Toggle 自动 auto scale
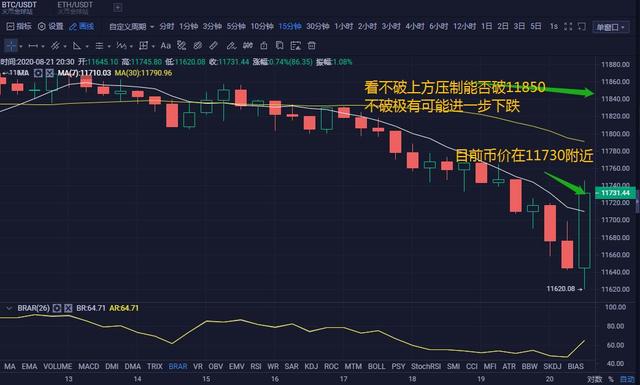 click(x=627, y=379)
